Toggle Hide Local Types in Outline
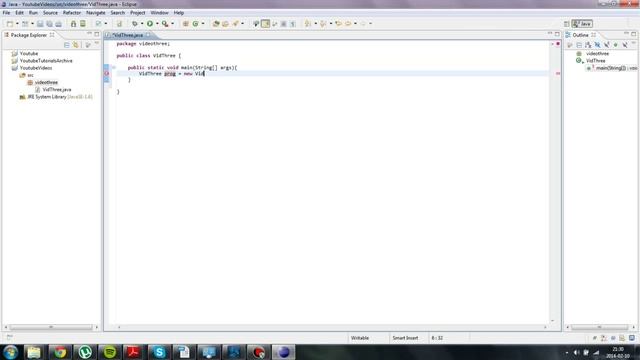Viewport: 640px width, 360px height. click(625, 44)
